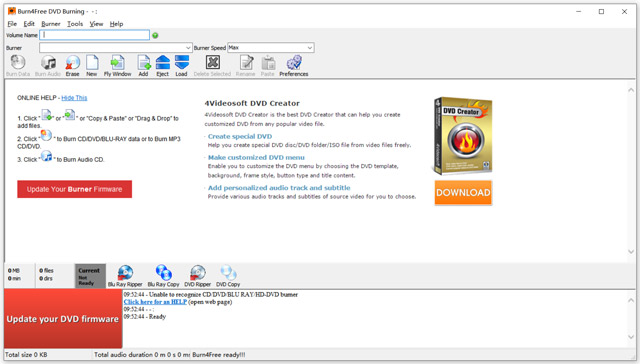This screenshot has width=640, height=364.
Task: Click the Paste toolbar icon
Action: point(268,62)
